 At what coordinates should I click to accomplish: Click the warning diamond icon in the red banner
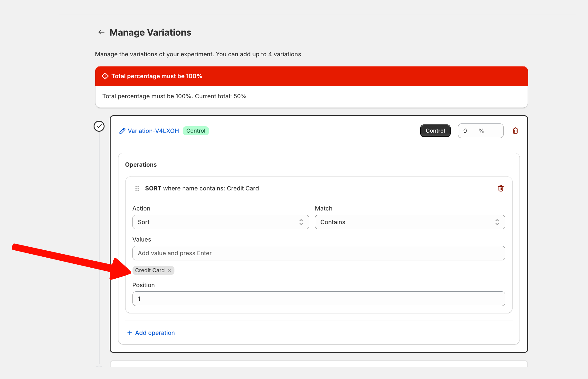105,76
